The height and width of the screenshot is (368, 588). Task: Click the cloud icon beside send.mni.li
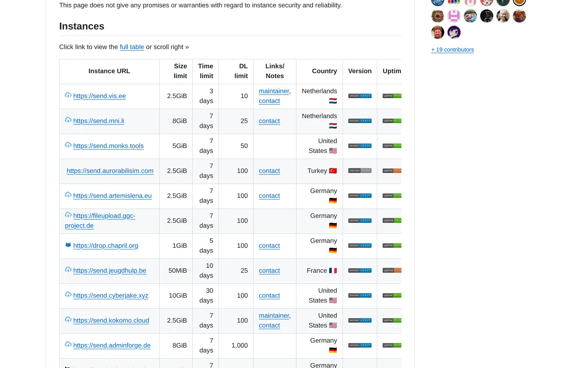coord(68,120)
